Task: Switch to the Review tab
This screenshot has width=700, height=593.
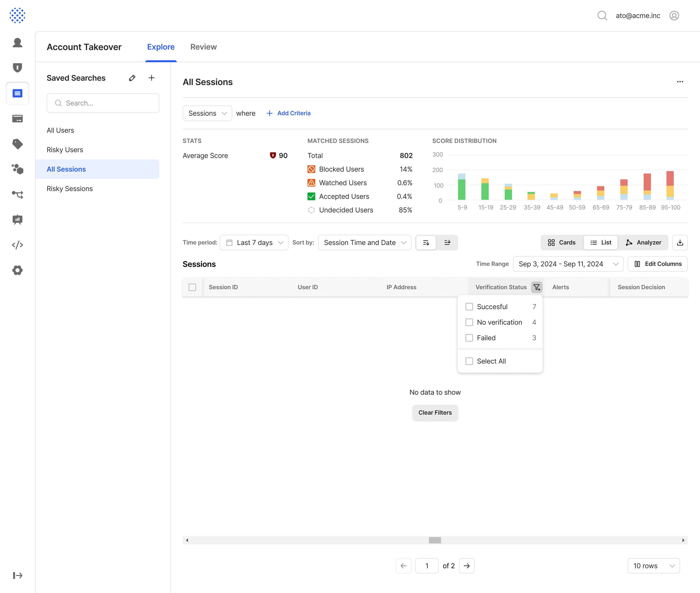Action: click(x=203, y=47)
